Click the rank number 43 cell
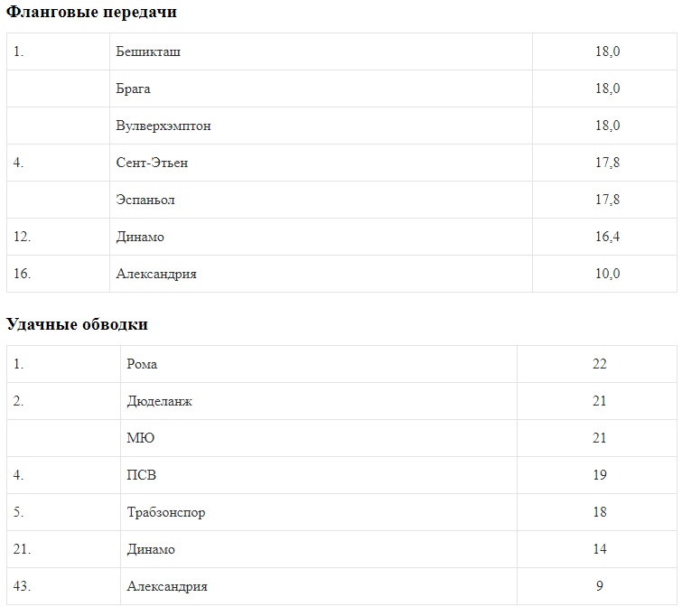 point(23,586)
